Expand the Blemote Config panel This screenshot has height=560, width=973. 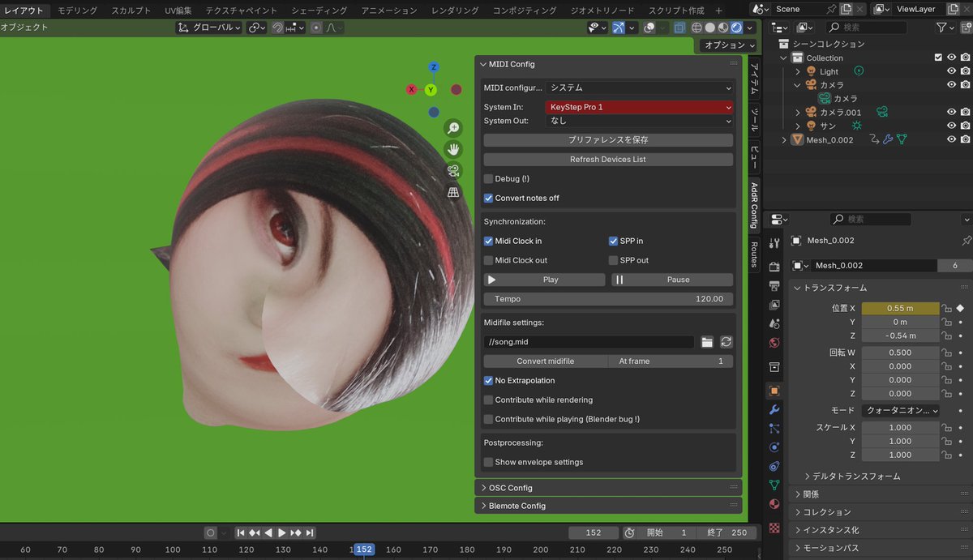click(x=608, y=506)
